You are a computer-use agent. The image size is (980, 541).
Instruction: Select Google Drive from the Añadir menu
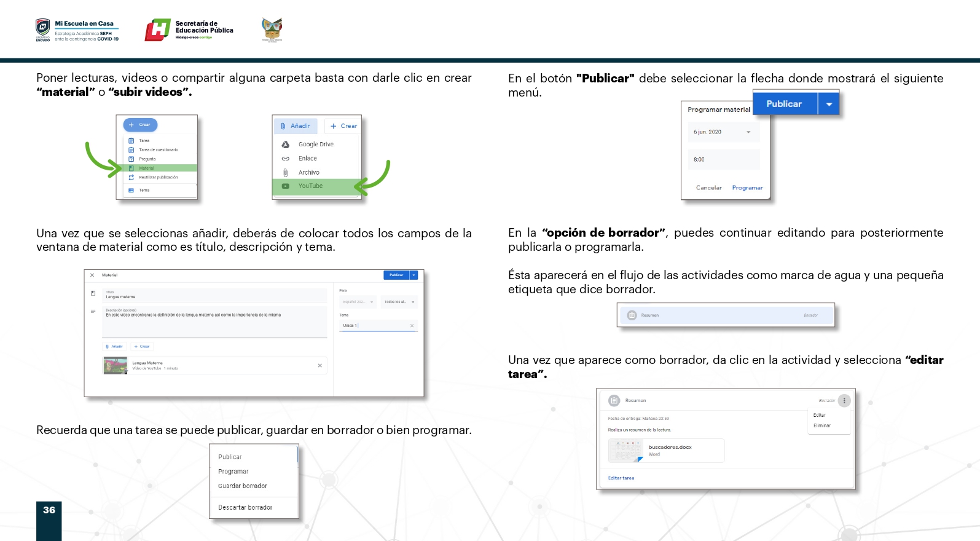(x=316, y=144)
